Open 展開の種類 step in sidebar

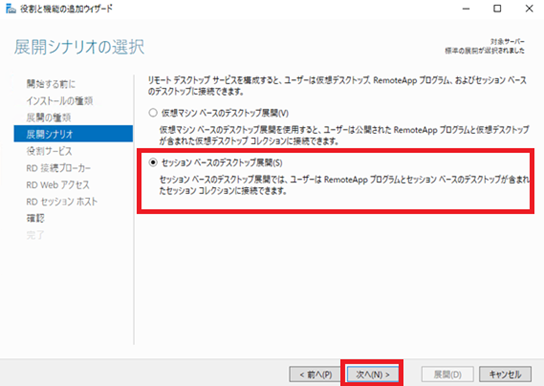pyautogui.click(x=49, y=117)
